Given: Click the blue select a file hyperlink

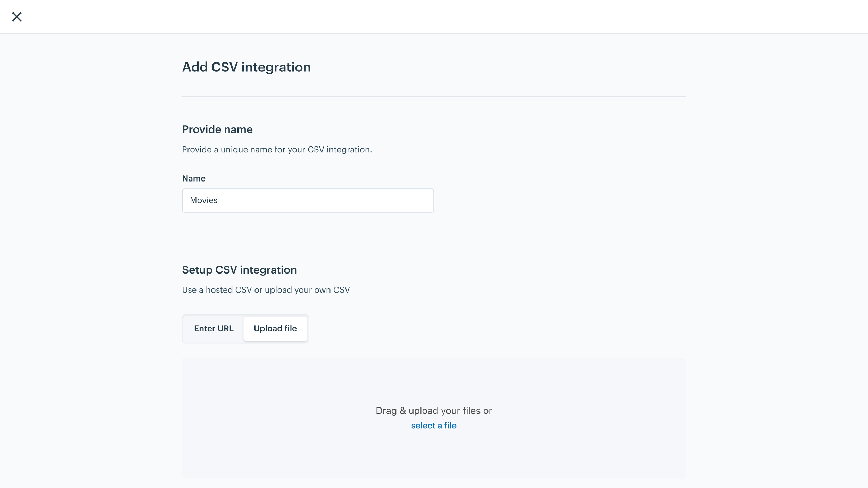Looking at the screenshot, I should [x=434, y=425].
